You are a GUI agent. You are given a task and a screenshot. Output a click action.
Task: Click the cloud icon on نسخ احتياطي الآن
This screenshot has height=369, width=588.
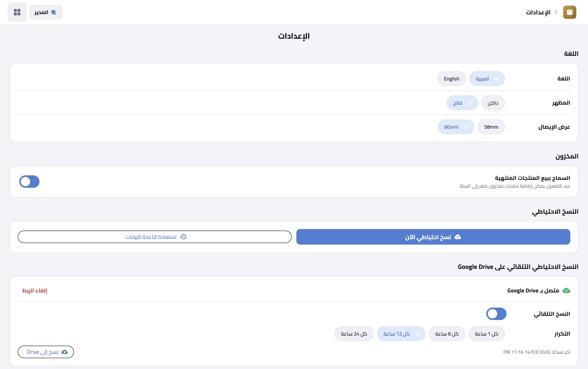(x=457, y=237)
